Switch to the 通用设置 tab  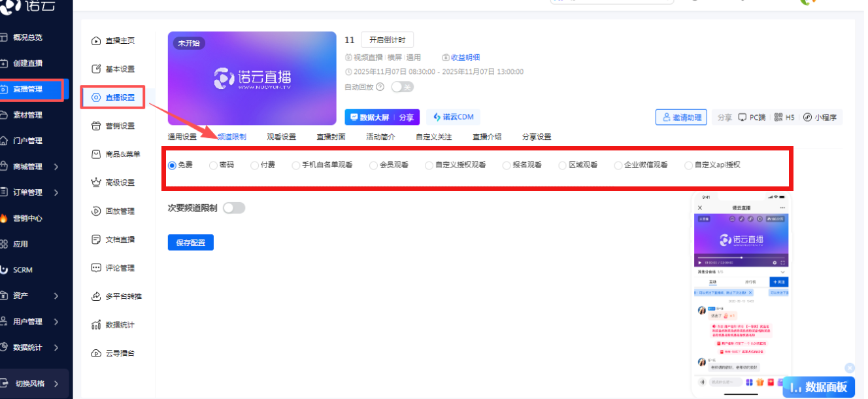click(x=182, y=137)
